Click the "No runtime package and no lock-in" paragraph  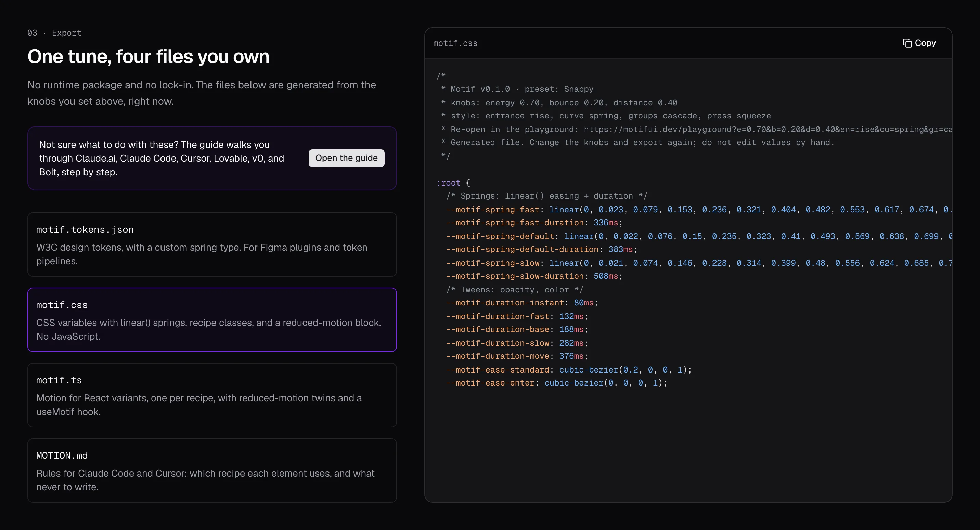click(202, 93)
